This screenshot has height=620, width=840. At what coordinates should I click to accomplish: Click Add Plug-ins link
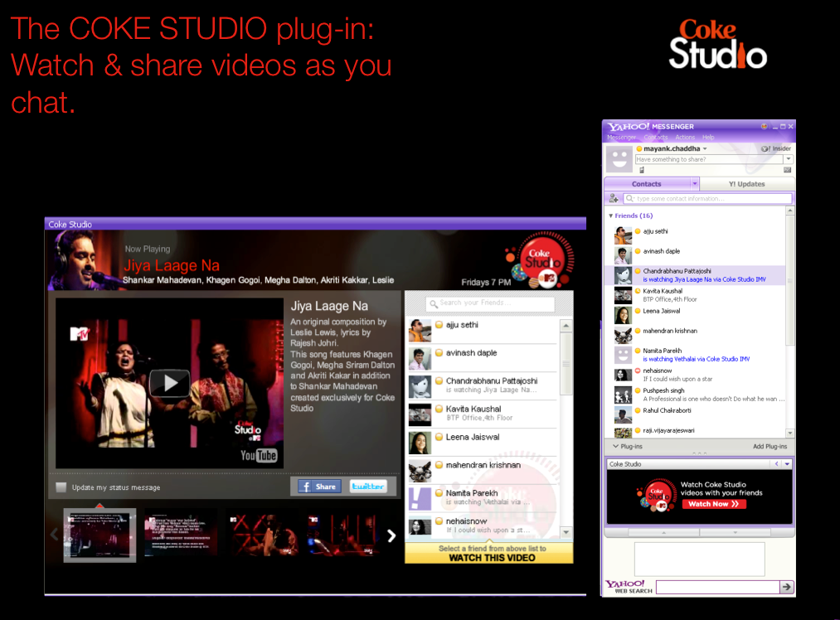click(x=770, y=447)
